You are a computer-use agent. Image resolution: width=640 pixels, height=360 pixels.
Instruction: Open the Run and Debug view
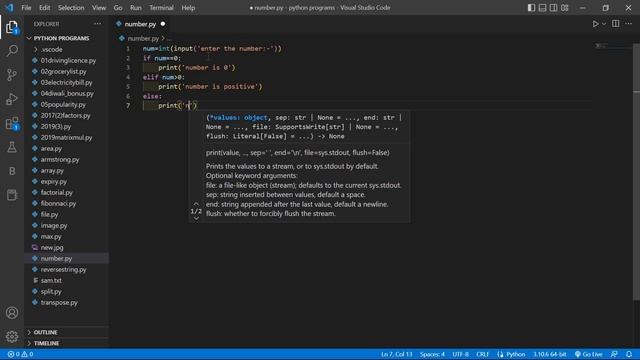pyautogui.click(x=12, y=99)
